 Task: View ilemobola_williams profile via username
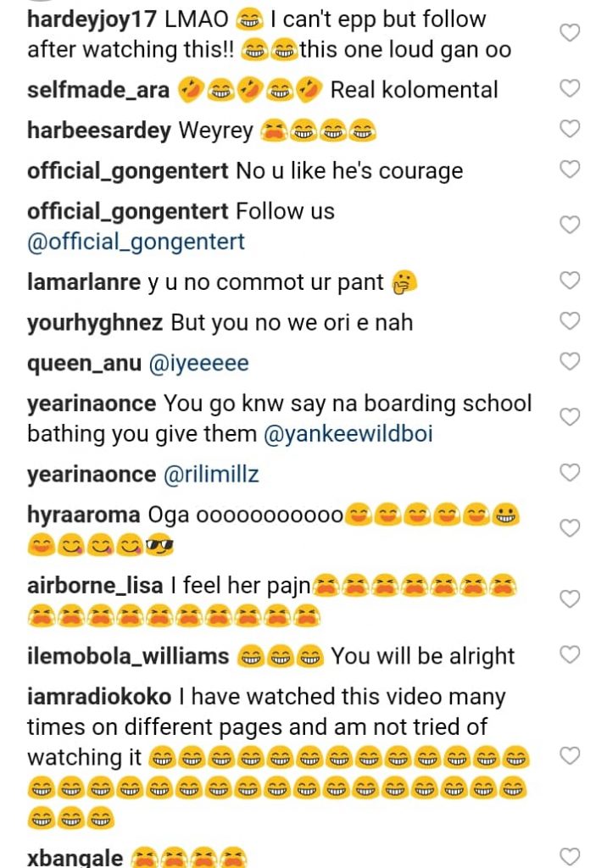128,656
